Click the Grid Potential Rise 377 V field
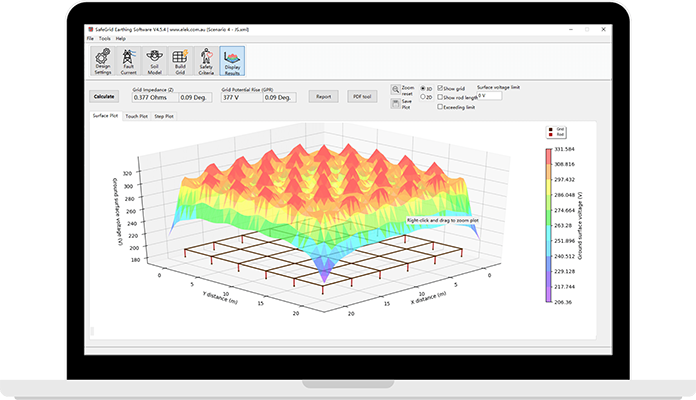 click(242, 98)
